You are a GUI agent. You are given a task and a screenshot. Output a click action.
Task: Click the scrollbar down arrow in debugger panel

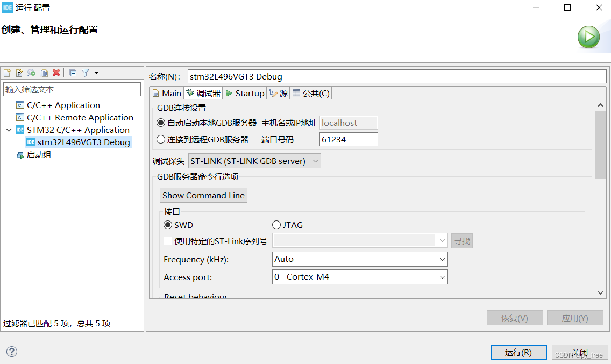click(600, 292)
